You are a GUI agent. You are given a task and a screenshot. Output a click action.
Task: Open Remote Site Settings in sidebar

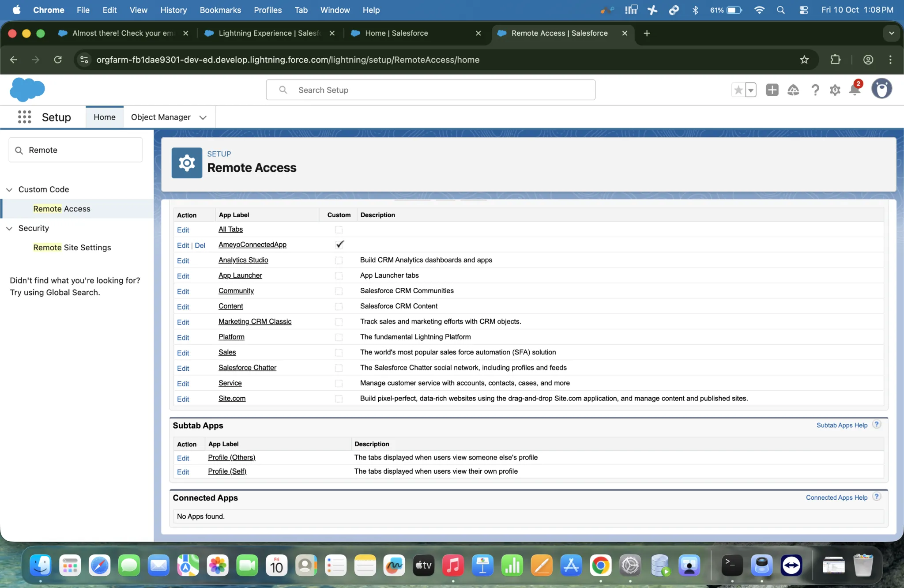pyautogui.click(x=72, y=248)
